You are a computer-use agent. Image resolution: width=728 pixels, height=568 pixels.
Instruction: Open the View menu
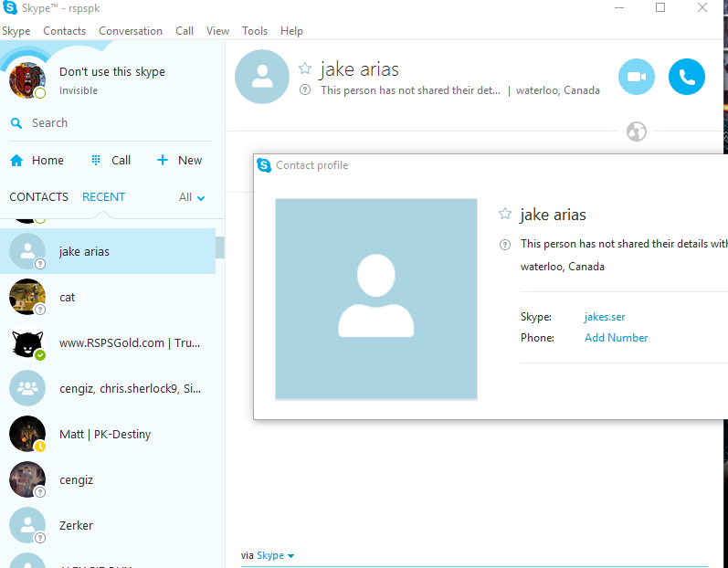click(217, 31)
